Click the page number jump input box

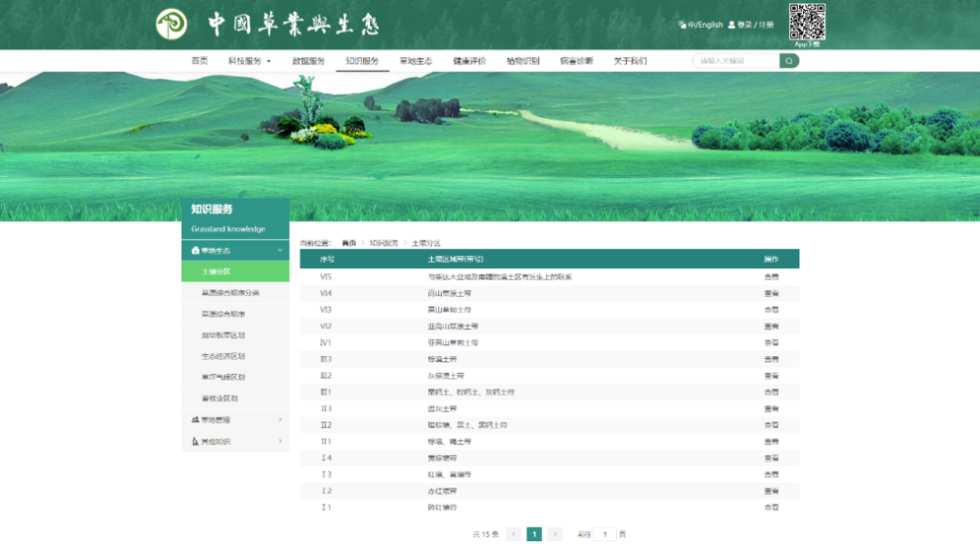[x=605, y=534]
